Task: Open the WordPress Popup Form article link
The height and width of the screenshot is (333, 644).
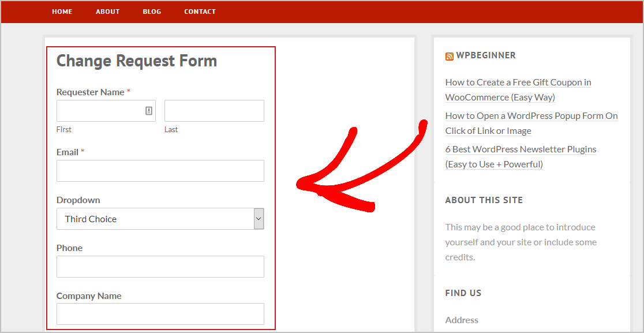Action: [531, 123]
